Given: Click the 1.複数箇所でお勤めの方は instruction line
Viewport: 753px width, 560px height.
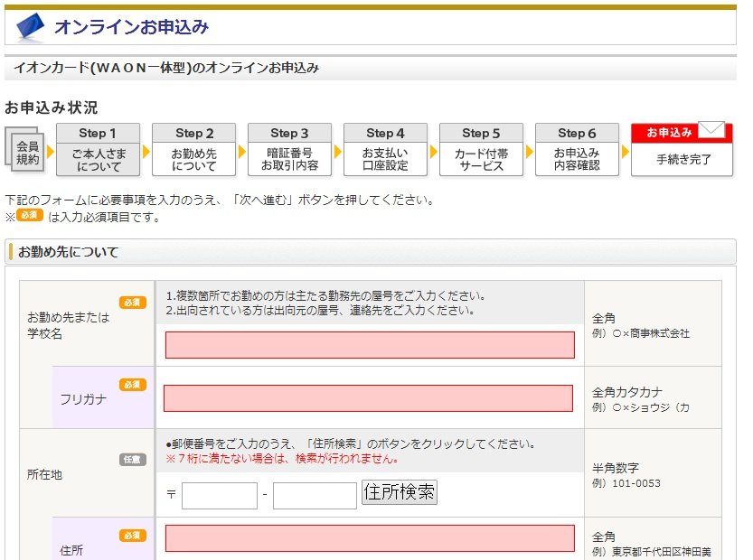Looking at the screenshot, I should [x=326, y=295].
